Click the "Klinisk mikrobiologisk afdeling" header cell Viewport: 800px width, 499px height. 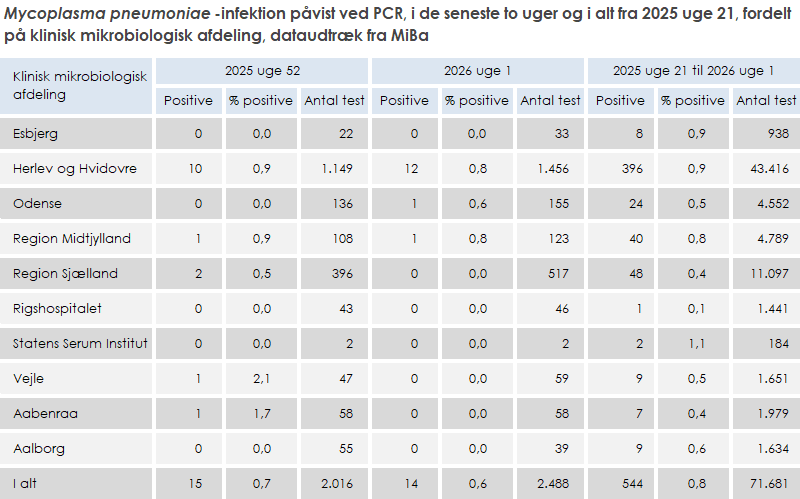(x=79, y=86)
